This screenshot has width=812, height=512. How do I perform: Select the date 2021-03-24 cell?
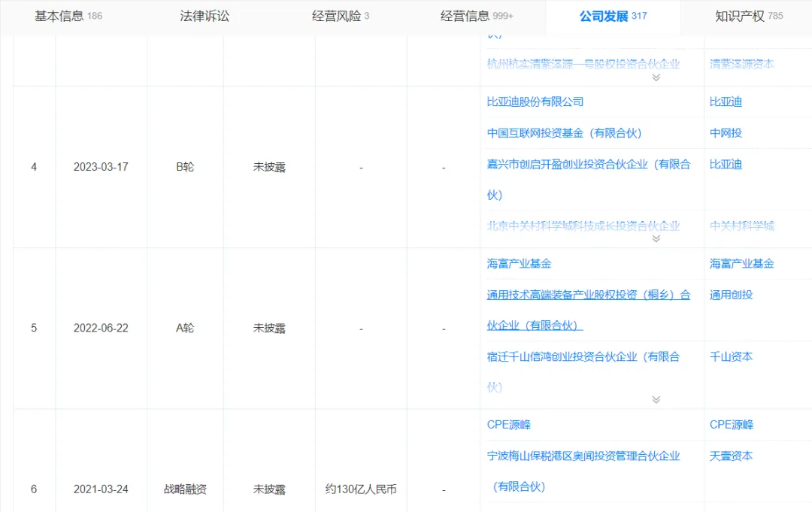point(101,489)
